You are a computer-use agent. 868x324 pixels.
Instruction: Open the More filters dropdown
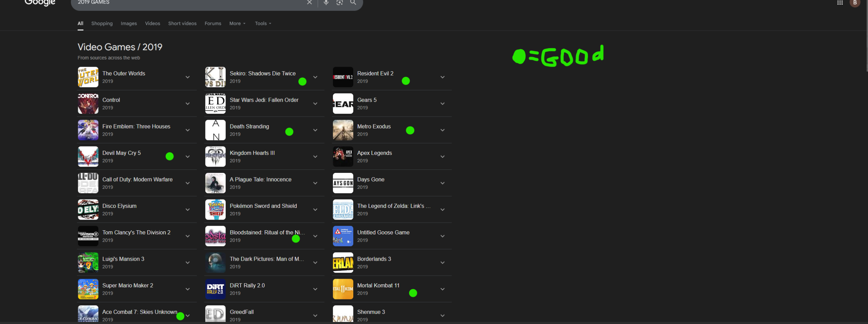tap(237, 24)
